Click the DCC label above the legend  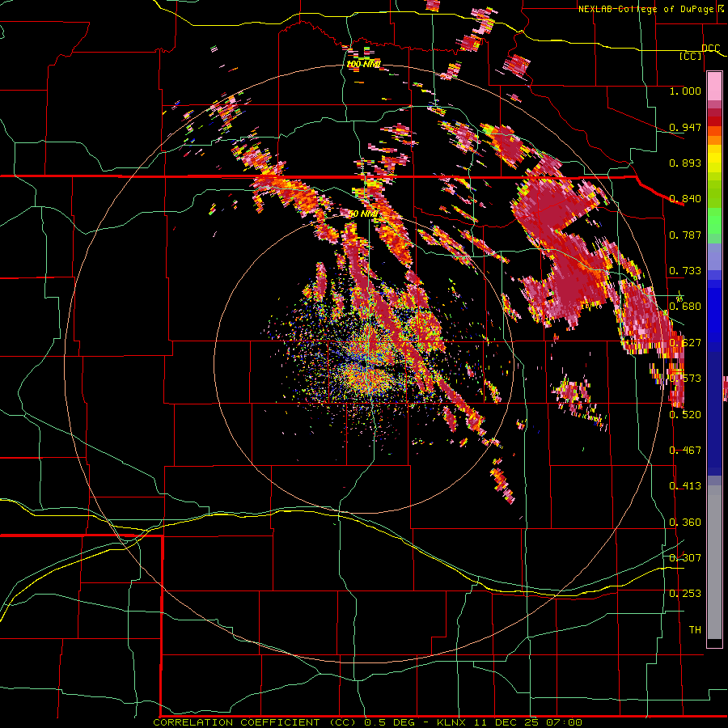click(710, 48)
